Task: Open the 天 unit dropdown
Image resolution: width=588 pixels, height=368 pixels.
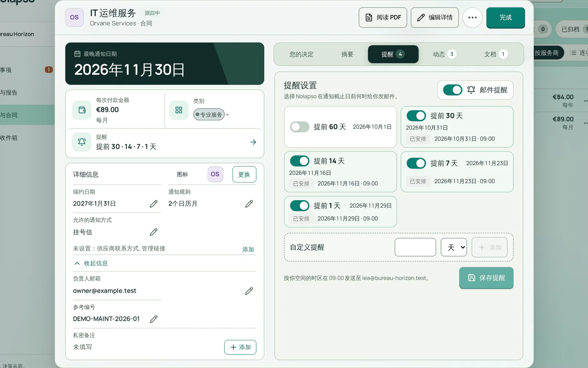Action: (x=454, y=247)
